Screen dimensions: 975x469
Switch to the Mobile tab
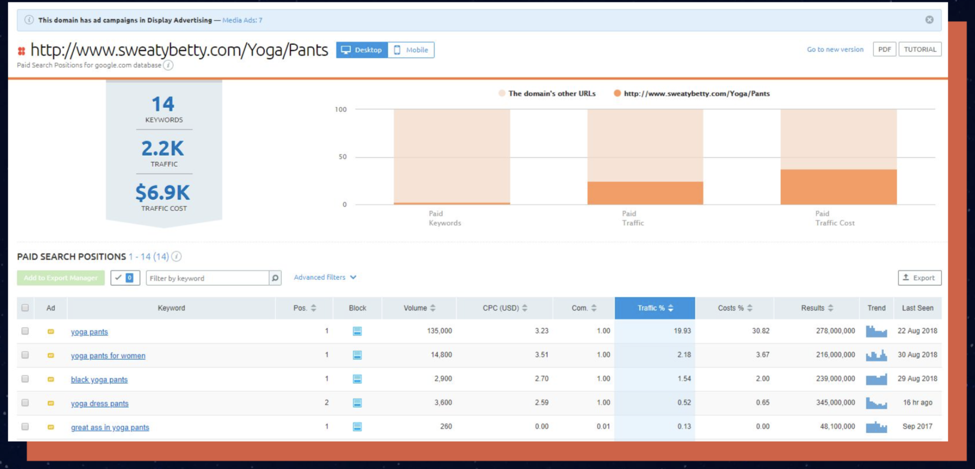point(411,50)
